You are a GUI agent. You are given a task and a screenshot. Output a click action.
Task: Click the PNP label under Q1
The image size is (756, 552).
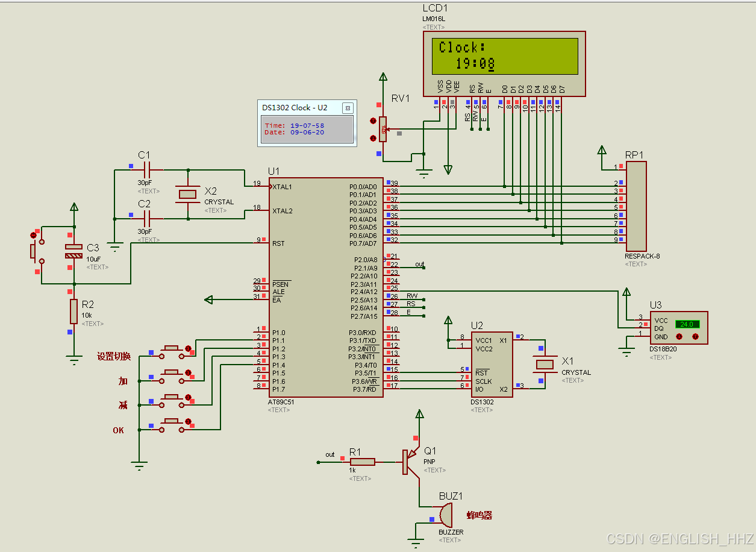point(430,462)
